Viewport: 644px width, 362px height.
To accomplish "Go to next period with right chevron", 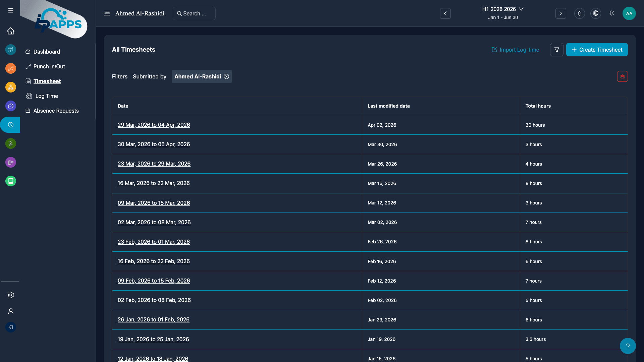I will [x=560, y=13].
